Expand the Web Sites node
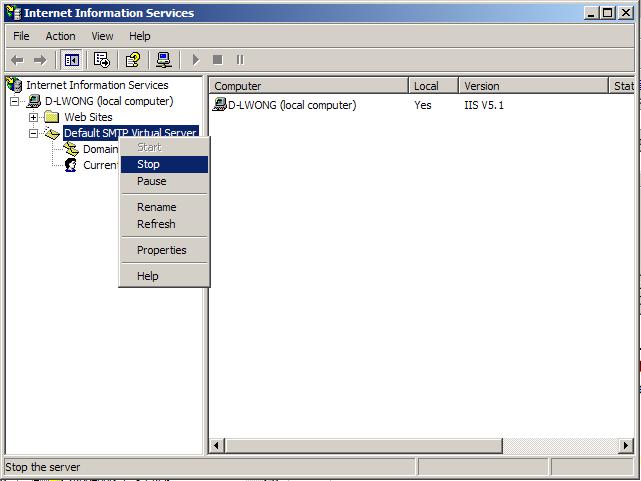This screenshot has width=641, height=481. 34,117
